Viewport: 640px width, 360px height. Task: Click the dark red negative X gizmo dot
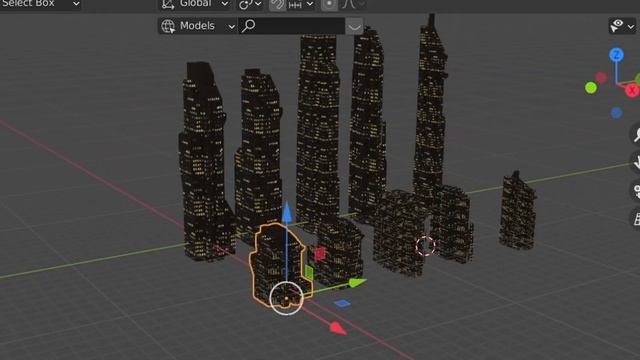tap(601, 78)
